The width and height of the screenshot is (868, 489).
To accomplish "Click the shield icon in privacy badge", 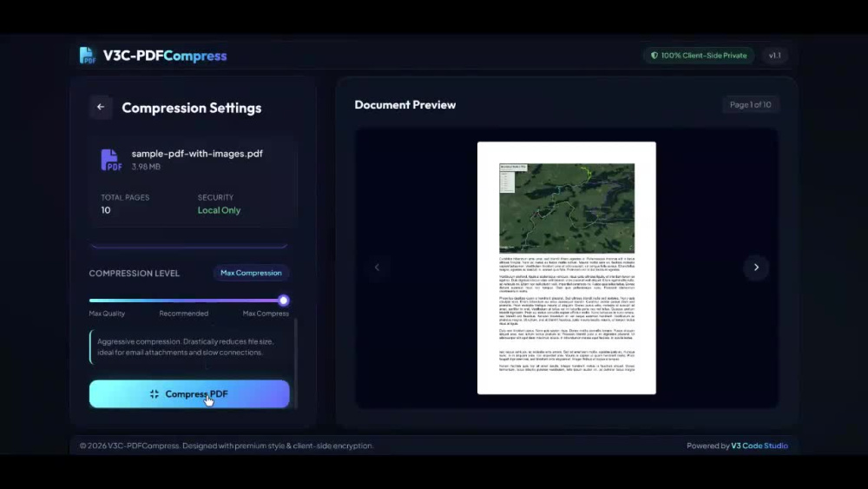I will [x=654, y=56].
